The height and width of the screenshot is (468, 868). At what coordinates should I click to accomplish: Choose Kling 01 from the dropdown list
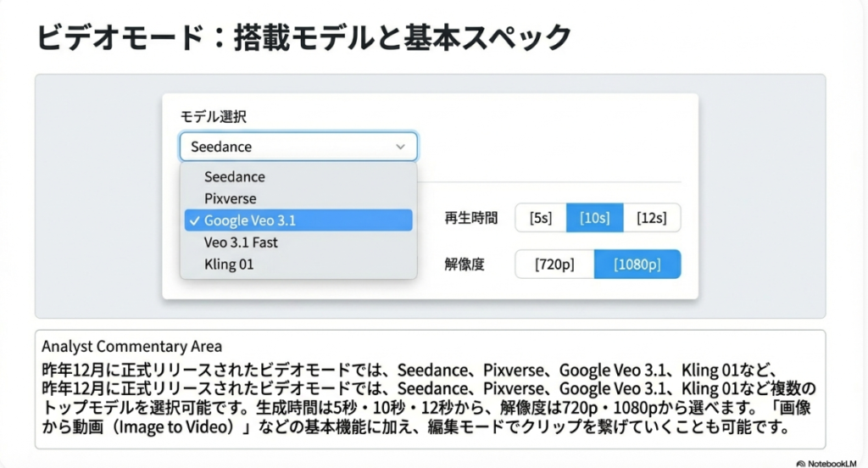(x=229, y=265)
